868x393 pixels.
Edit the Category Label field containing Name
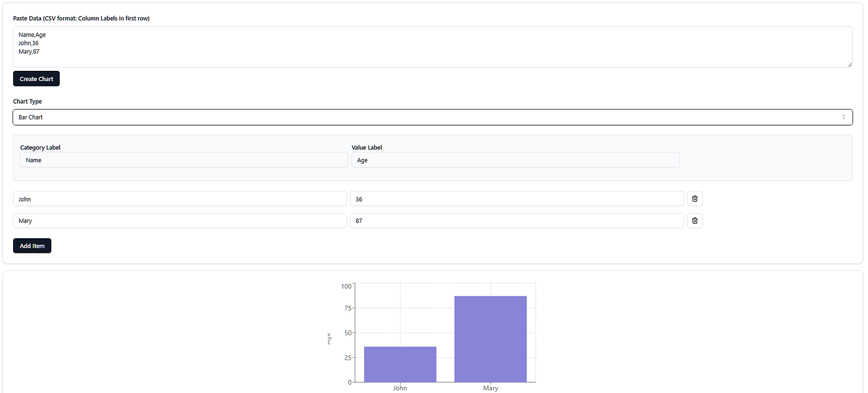click(x=184, y=160)
